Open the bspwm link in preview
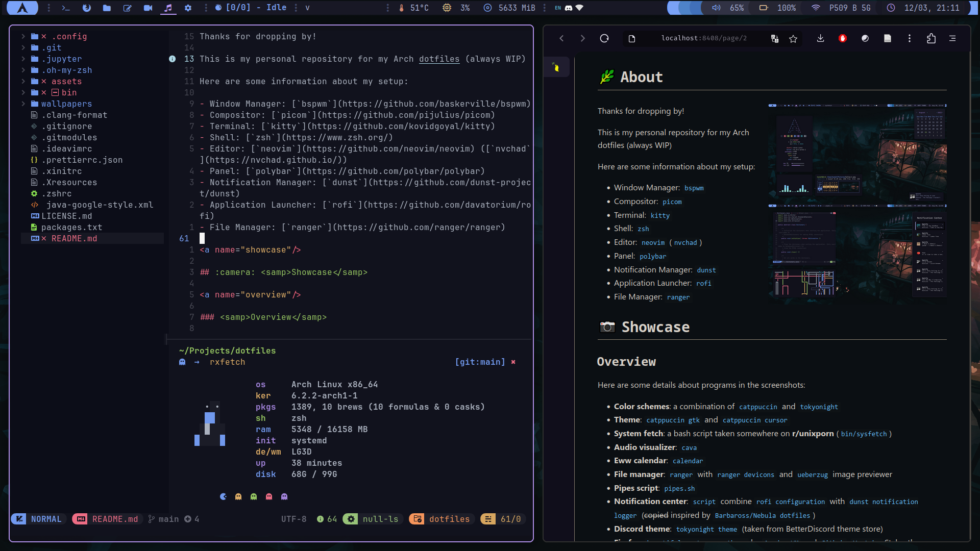 [694, 188]
